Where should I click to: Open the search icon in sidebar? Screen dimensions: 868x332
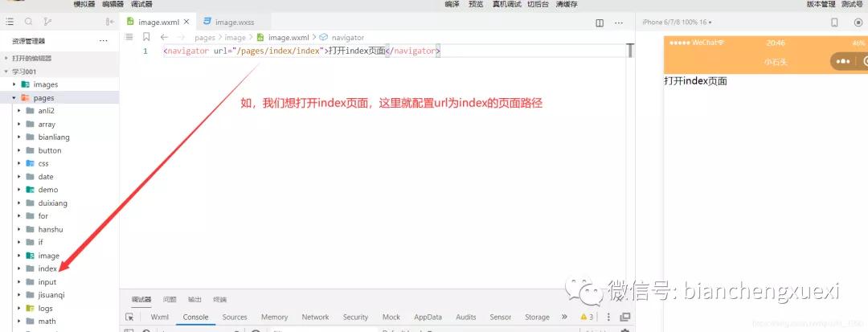coord(28,22)
